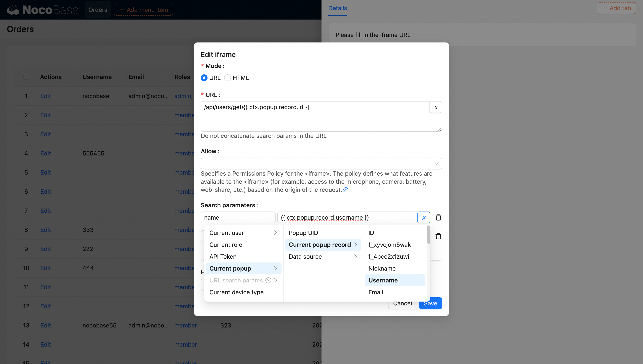643x364 pixels.
Task: Click the variable picker next to username value
Action: click(x=424, y=217)
